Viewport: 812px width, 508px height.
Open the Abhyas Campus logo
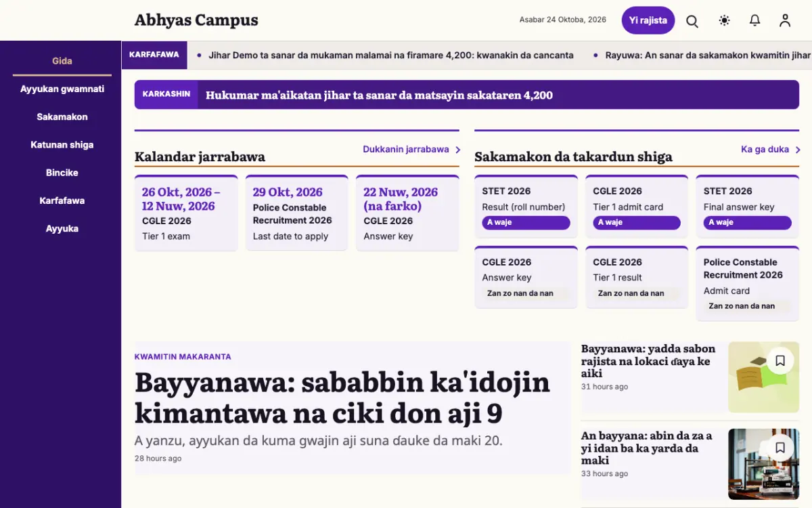196,20
